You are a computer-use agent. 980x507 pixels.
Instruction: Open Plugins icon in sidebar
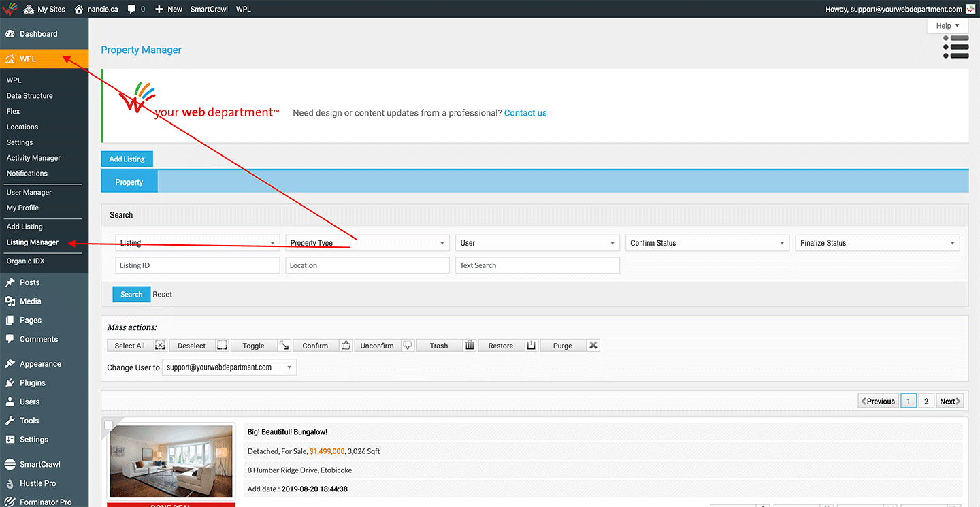click(10, 383)
